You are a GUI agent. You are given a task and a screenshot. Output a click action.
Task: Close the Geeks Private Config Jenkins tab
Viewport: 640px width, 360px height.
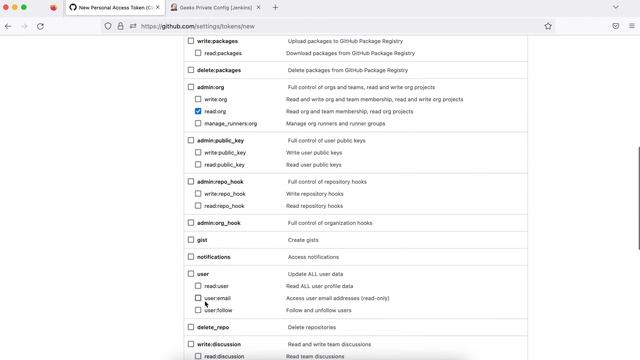(x=258, y=7)
